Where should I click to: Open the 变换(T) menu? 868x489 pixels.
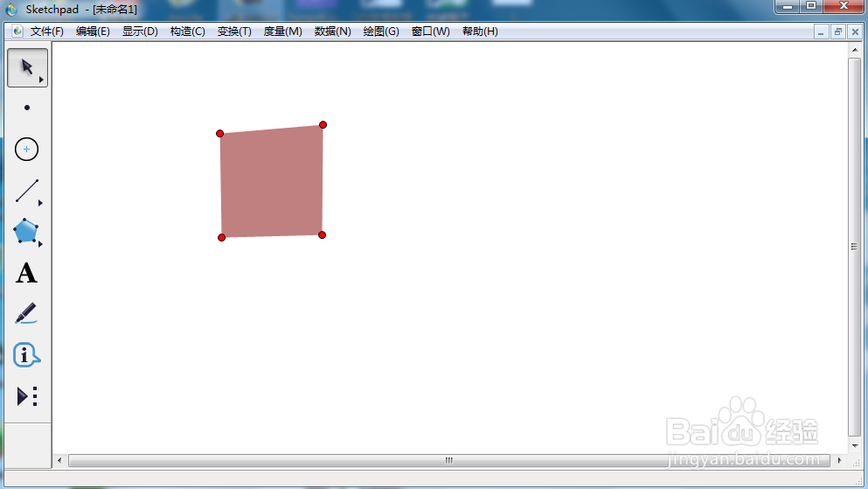click(234, 31)
